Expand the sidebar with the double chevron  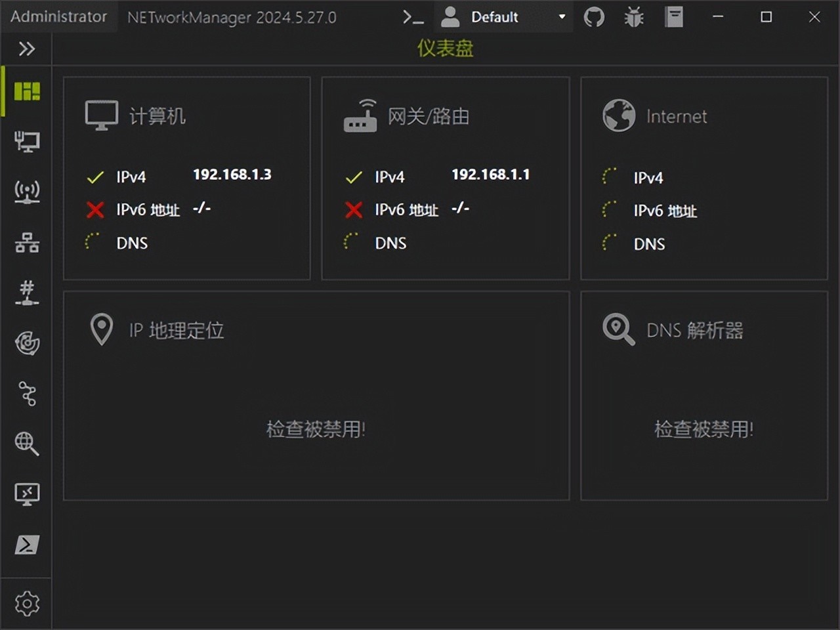click(x=27, y=49)
